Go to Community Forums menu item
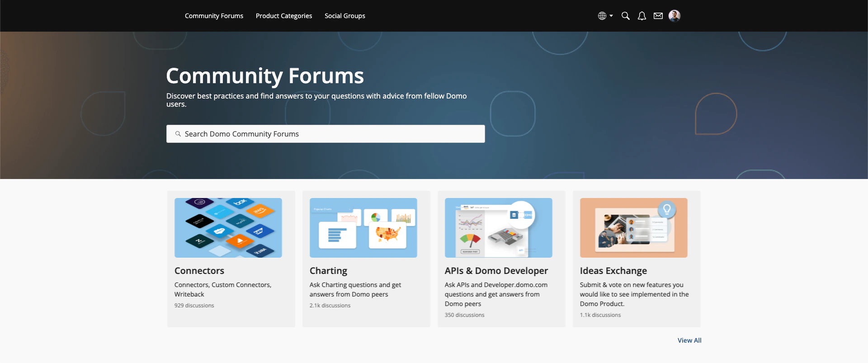 (214, 16)
